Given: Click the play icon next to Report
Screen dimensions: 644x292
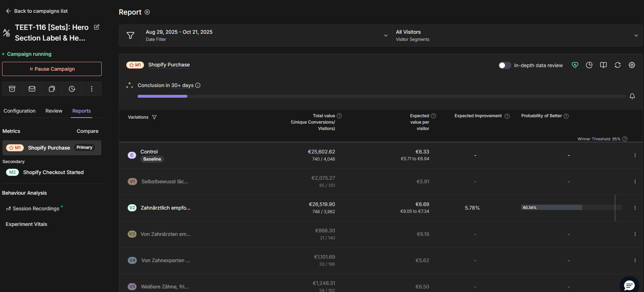Looking at the screenshot, I should 147,12.
